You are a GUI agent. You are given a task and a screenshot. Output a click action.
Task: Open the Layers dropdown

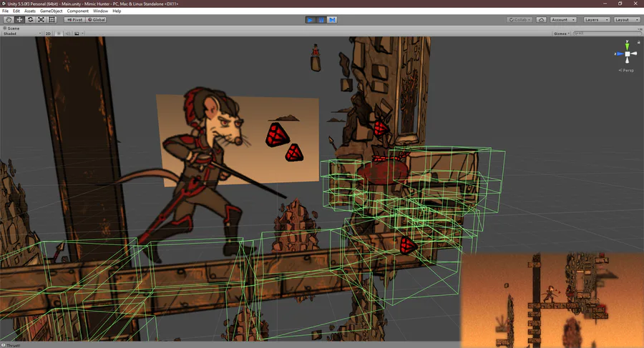tap(596, 20)
